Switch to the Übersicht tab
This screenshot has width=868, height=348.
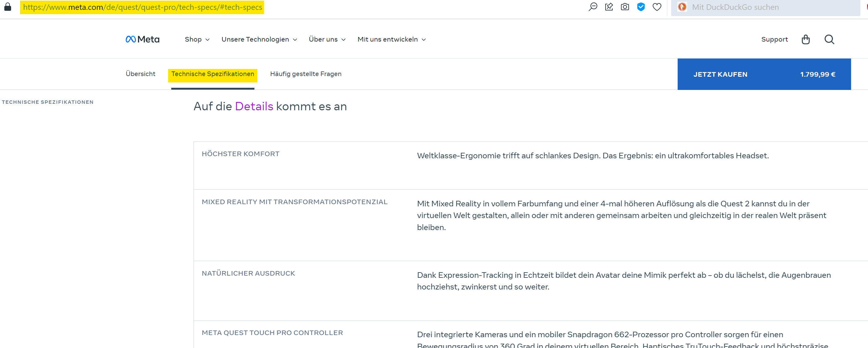click(140, 74)
